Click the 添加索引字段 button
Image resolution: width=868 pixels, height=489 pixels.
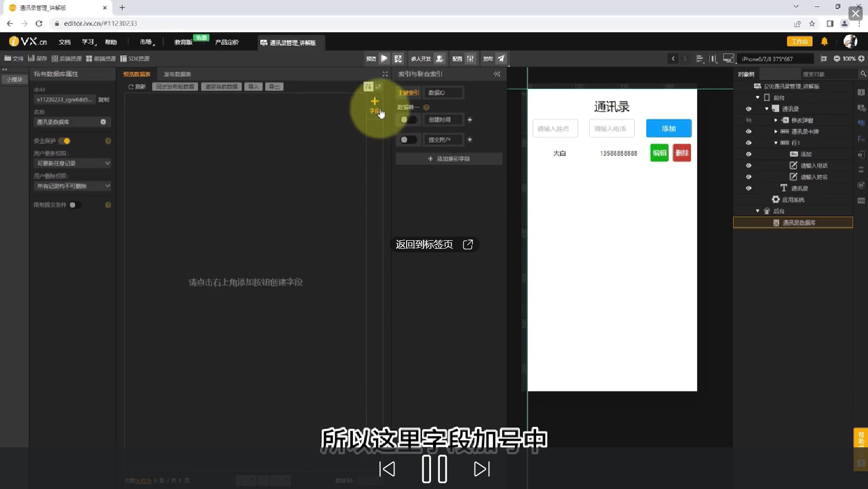click(x=449, y=159)
